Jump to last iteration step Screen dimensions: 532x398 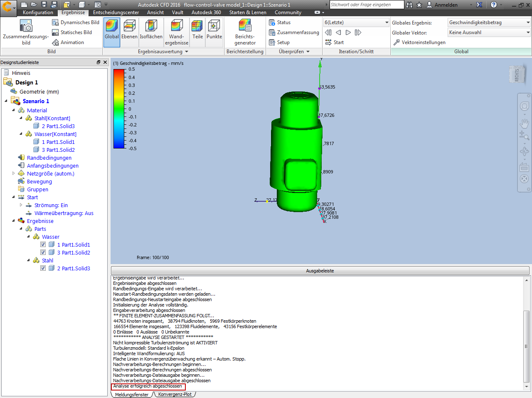pos(358,32)
